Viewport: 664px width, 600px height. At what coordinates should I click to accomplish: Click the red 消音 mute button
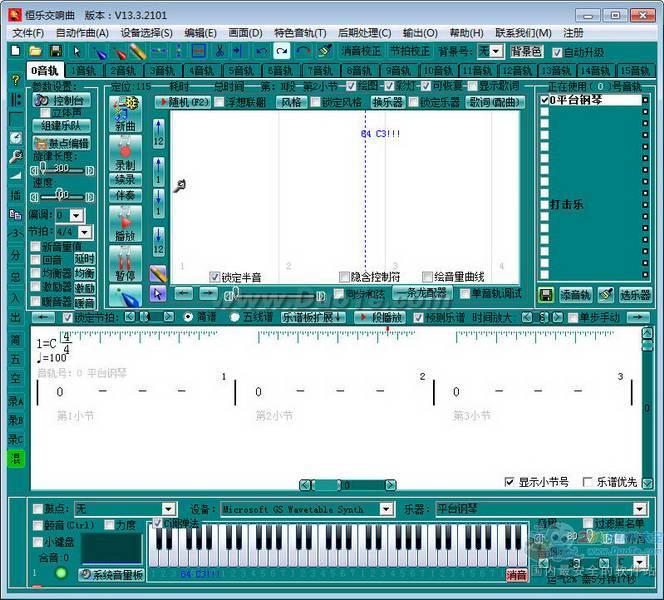point(517,575)
